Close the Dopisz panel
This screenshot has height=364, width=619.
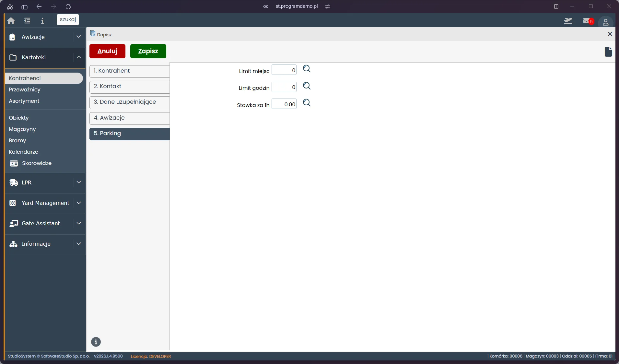tap(610, 34)
